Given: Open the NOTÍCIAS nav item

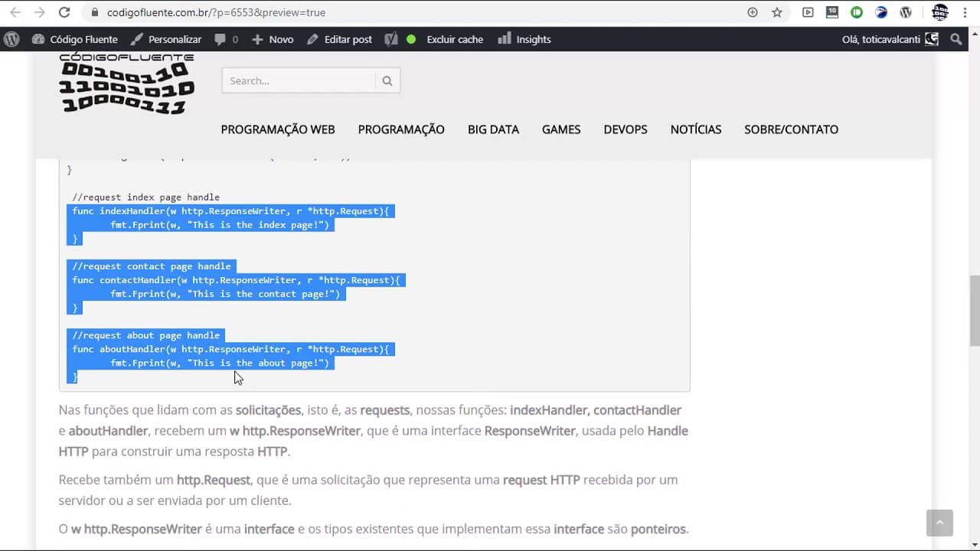Looking at the screenshot, I should click(696, 129).
